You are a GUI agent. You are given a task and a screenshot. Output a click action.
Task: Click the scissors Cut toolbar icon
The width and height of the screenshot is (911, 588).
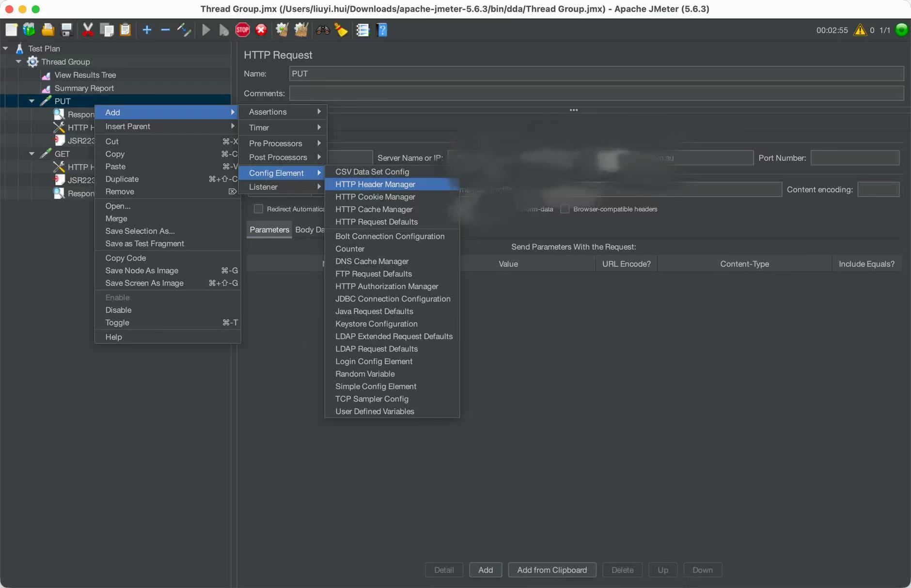(x=88, y=30)
